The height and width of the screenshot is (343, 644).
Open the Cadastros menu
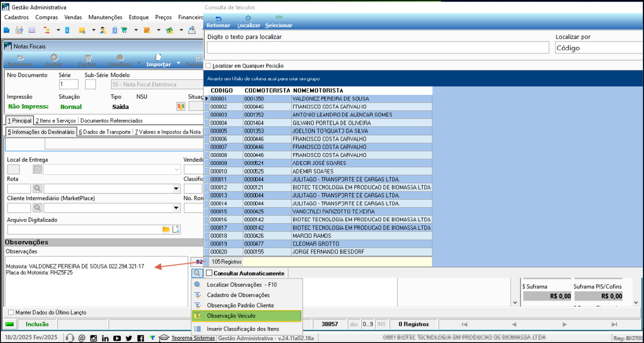(16, 17)
